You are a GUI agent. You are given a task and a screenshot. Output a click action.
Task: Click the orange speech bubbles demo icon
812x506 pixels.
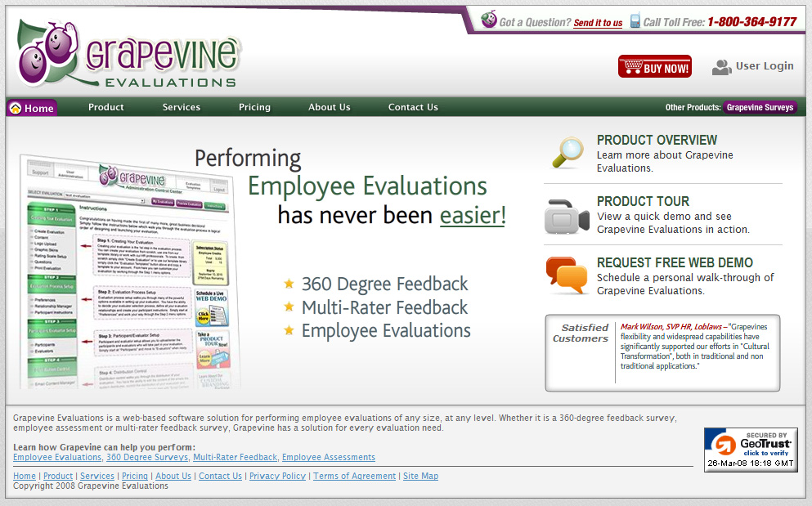point(567,275)
